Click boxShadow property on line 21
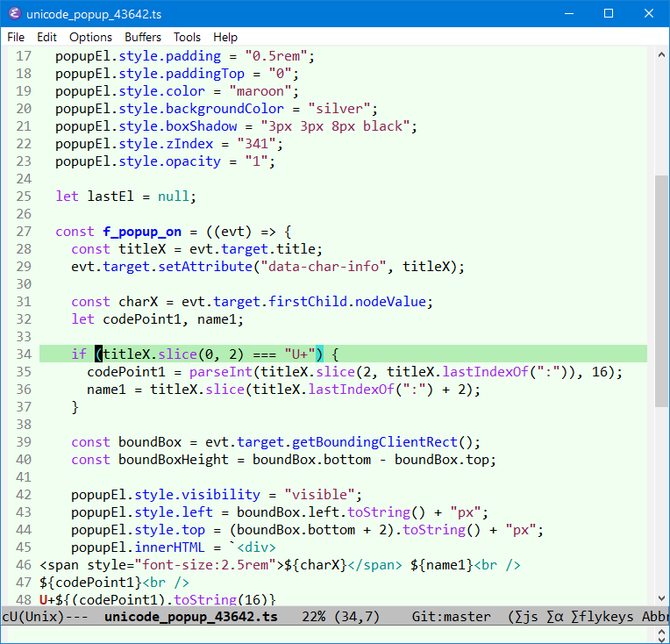The height and width of the screenshot is (644, 670). pyautogui.click(x=201, y=126)
